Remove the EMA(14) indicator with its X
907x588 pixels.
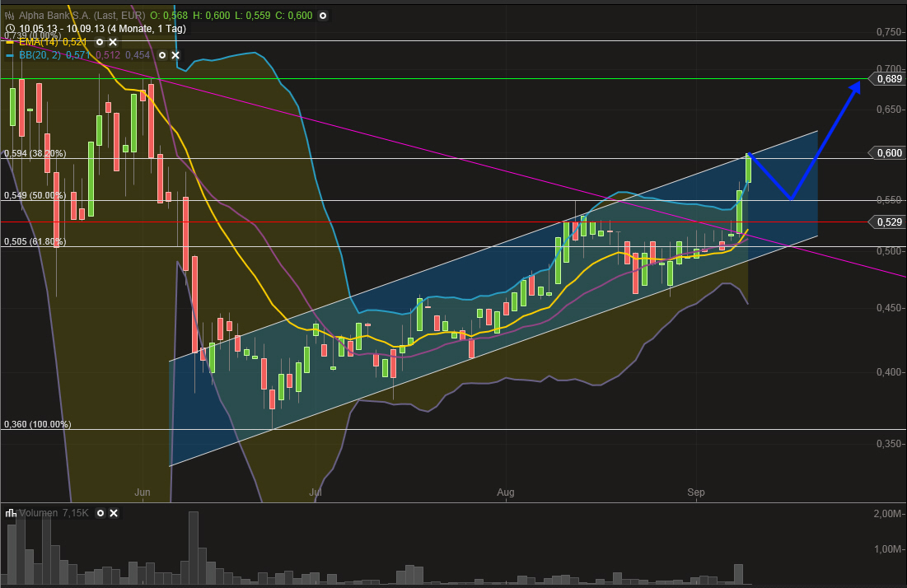pyautogui.click(x=113, y=42)
